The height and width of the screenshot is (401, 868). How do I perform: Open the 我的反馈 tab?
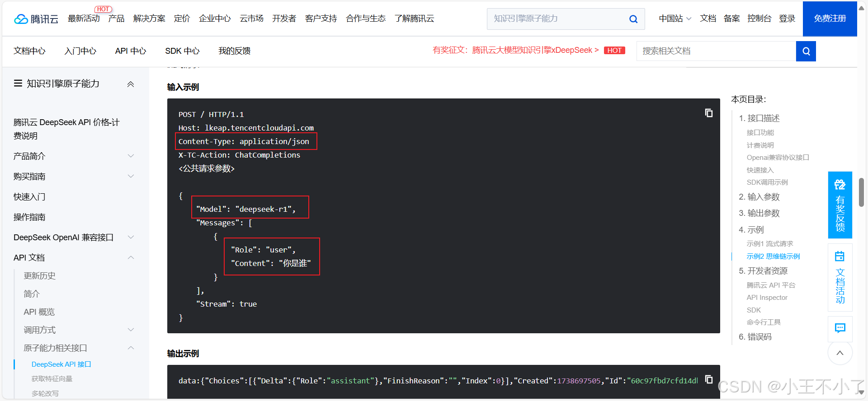(x=234, y=51)
